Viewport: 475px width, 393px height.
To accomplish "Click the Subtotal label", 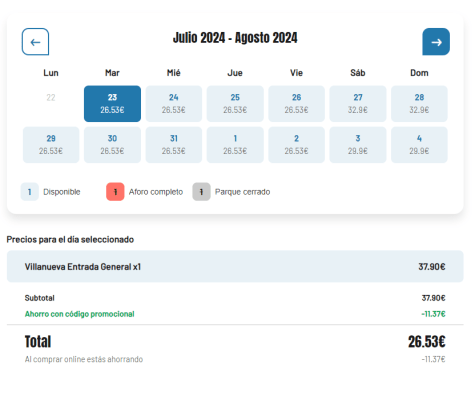I will pyautogui.click(x=40, y=298).
